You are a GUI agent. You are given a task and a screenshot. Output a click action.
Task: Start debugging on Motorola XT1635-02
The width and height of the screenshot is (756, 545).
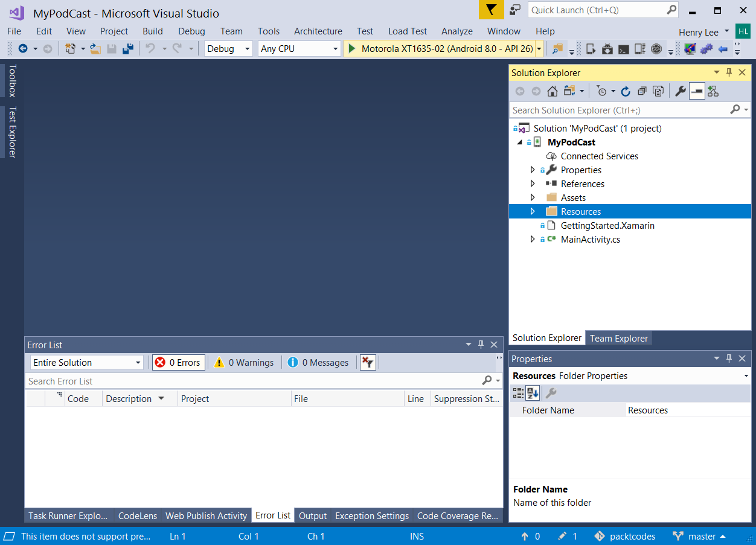click(440, 49)
